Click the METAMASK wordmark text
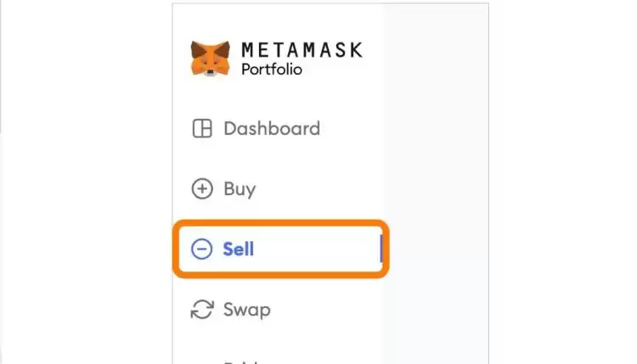 point(302,50)
